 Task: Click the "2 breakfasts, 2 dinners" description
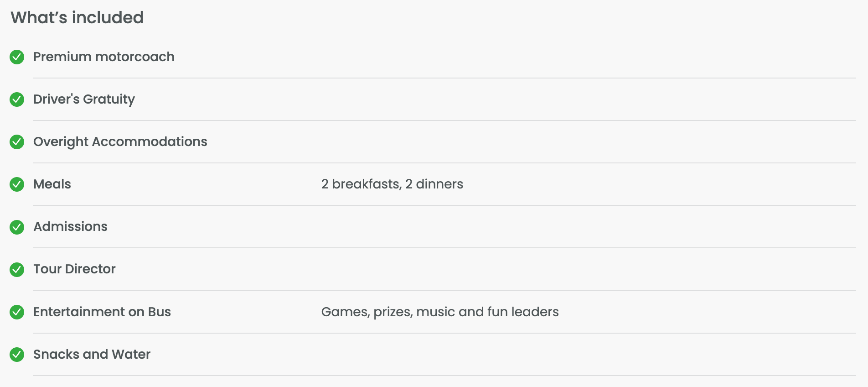coord(392,184)
